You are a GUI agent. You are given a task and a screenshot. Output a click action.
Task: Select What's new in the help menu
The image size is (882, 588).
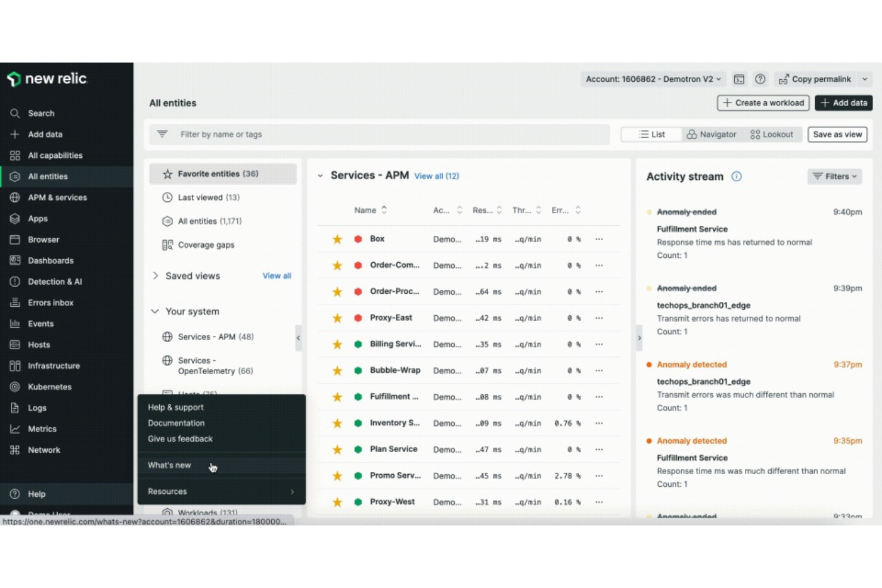coord(169,465)
